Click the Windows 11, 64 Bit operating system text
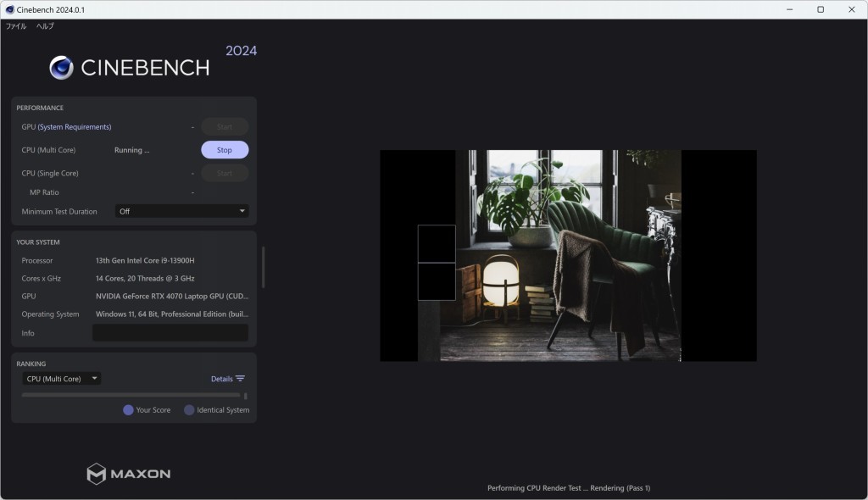Image resolution: width=868 pixels, height=500 pixels. 171,314
